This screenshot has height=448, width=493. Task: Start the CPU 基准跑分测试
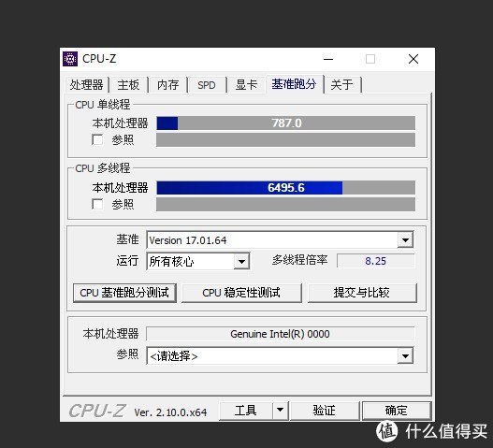point(124,293)
